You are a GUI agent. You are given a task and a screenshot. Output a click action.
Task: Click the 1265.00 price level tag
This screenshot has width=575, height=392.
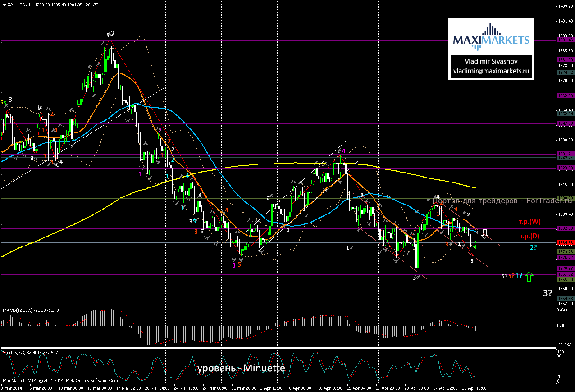pos(566,279)
